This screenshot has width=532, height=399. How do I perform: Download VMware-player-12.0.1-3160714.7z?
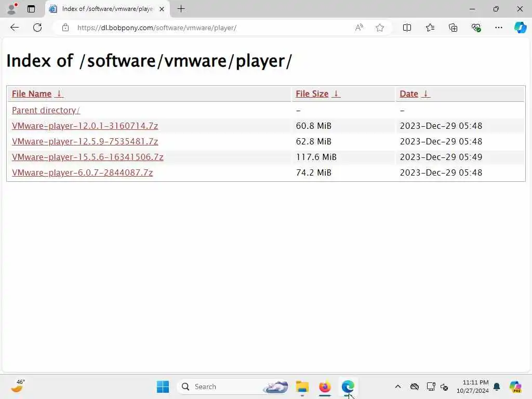pos(85,126)
